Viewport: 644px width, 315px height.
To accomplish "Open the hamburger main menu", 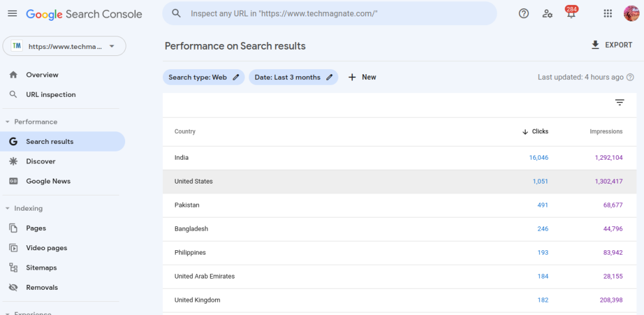I will click(x=13, y=14).
